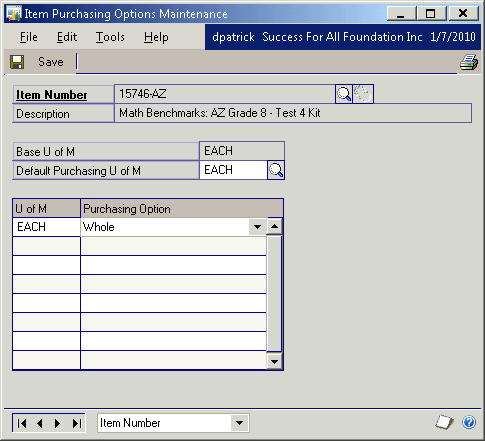Screen dimensions: 485x441
Task: Go to next record arrow
Action: tap(58, 423)
